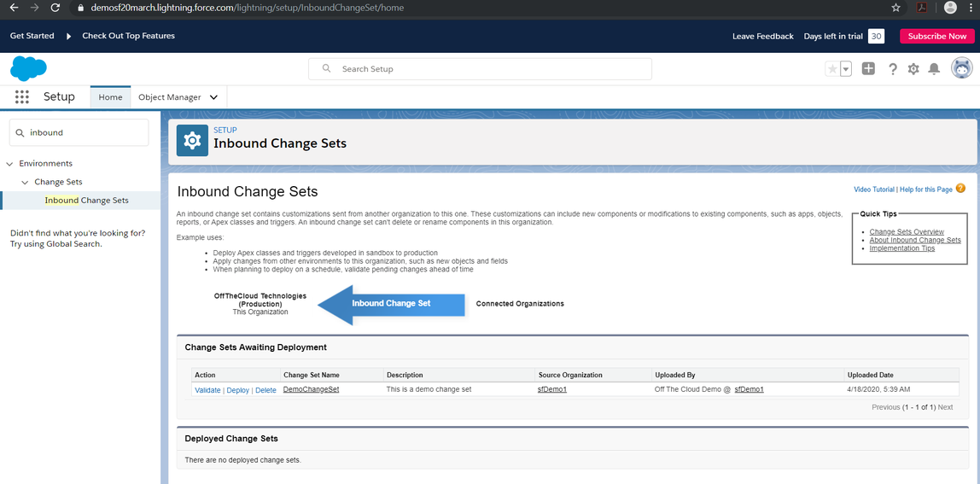Click the Setup app name label
This screenshot has height=484, width=980.
point(60,97)
